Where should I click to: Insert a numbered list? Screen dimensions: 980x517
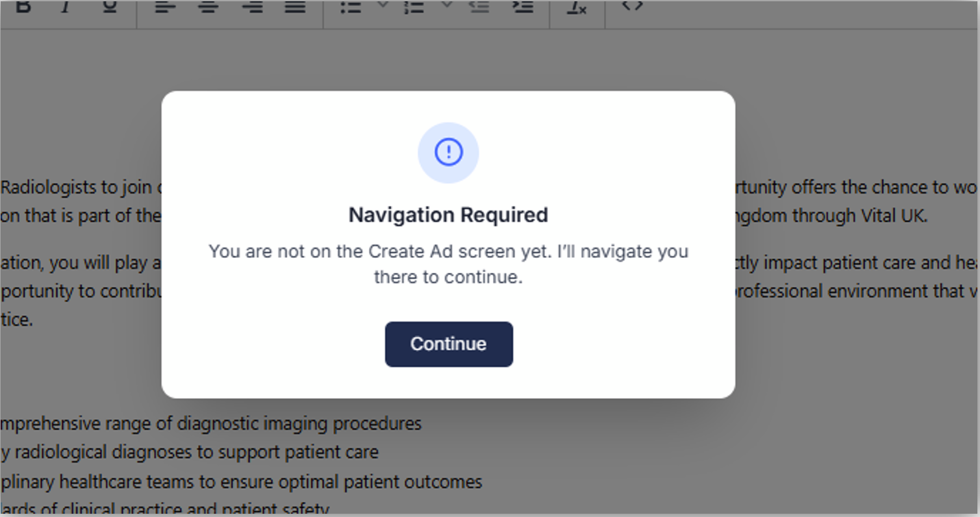[x=414, y=6]
